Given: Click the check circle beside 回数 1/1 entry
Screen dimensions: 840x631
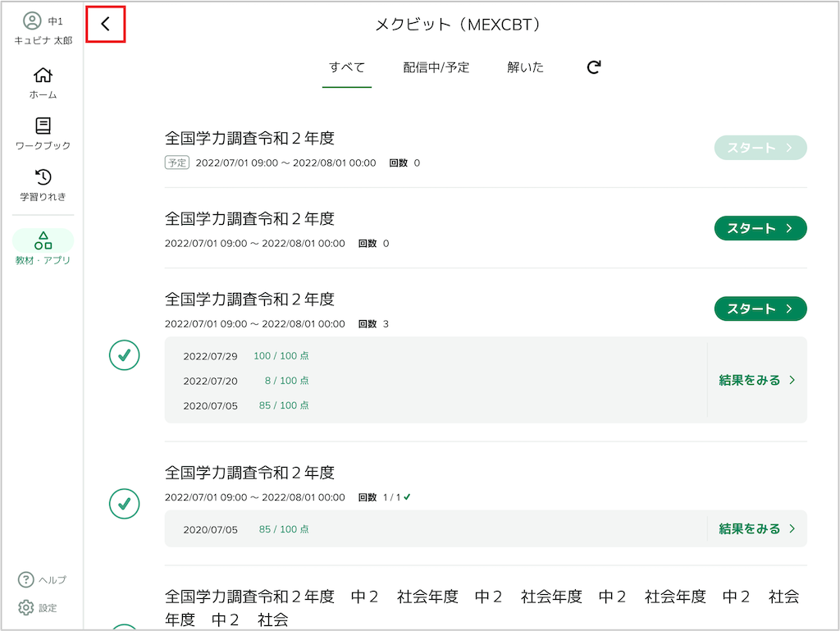Looking at the screenshot, I should pos(125,504).
